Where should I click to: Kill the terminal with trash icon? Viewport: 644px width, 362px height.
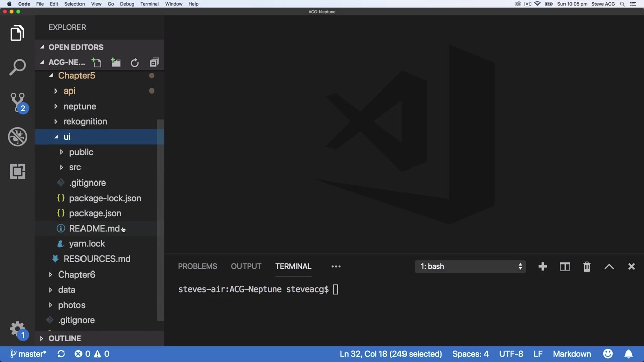tap(587, 266)
